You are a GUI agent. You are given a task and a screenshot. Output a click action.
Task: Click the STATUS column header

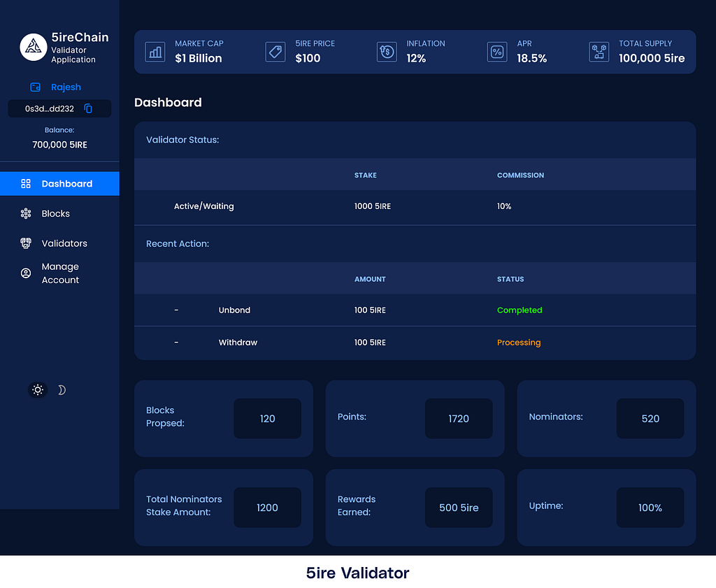click(510, 279)
